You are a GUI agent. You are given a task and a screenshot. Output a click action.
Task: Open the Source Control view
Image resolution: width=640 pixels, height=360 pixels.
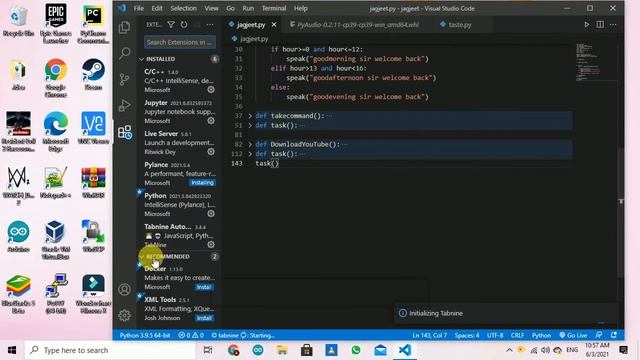pyautogui.click(x=124, y=79)
